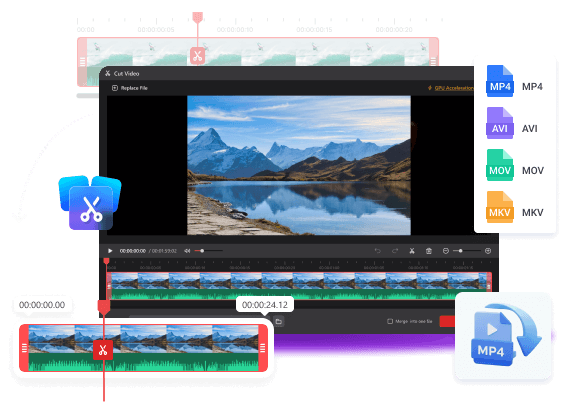Click the left trim handle of the dark timeline clip

tap(109, 286)
